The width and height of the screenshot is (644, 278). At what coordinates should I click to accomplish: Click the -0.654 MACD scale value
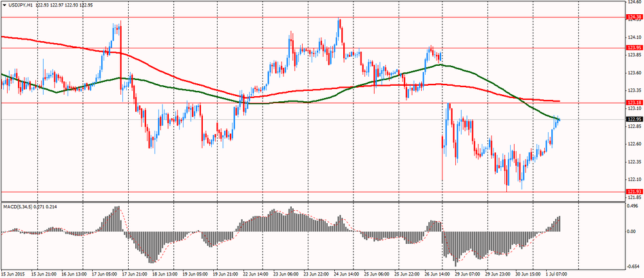[633, 266]
